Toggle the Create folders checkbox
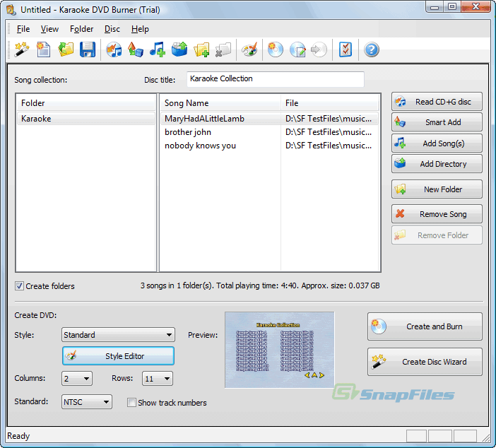The height and width of the screenshot is (448, 496). coord(19,286)
